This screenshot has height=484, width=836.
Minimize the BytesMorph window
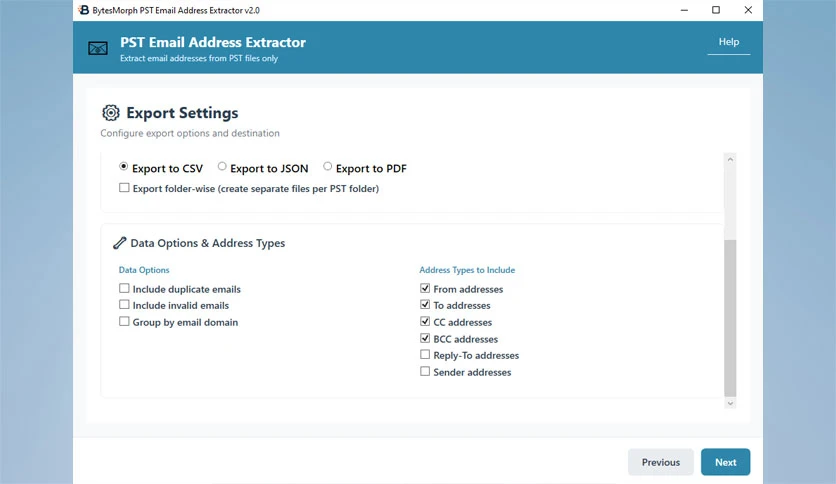(684, 10)
